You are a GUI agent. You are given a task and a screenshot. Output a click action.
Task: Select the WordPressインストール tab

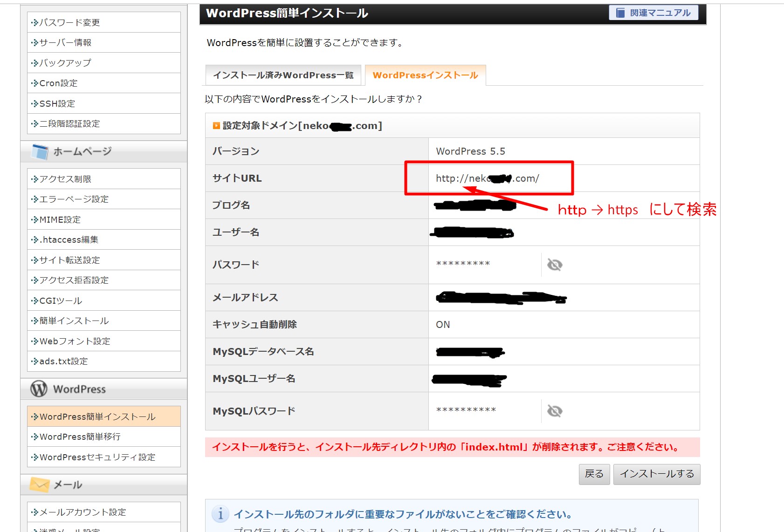coord(425,75)
